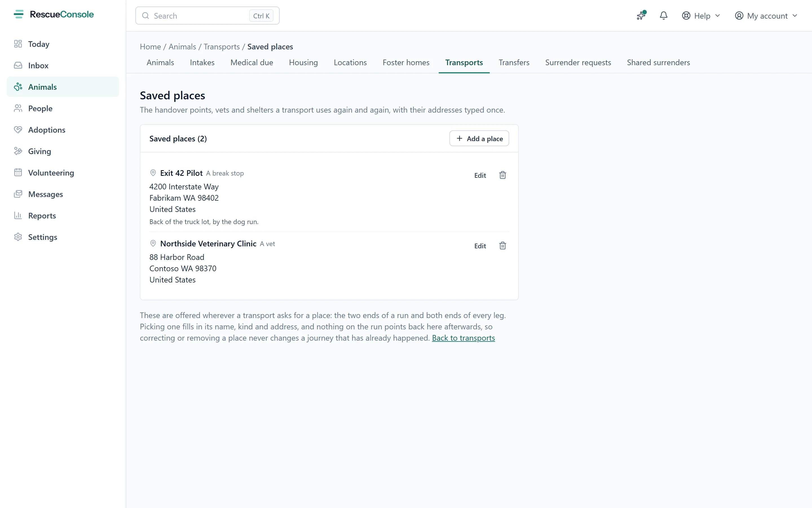Image resolution: width=812 pixels, height=508 pixels.
Task: Open Volunteering in the sidebar
Action: [x=63, y=173]
